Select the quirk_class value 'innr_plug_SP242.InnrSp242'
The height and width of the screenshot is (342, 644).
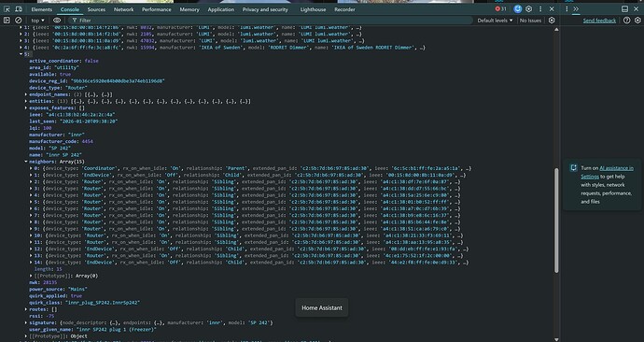click(103, 303)
